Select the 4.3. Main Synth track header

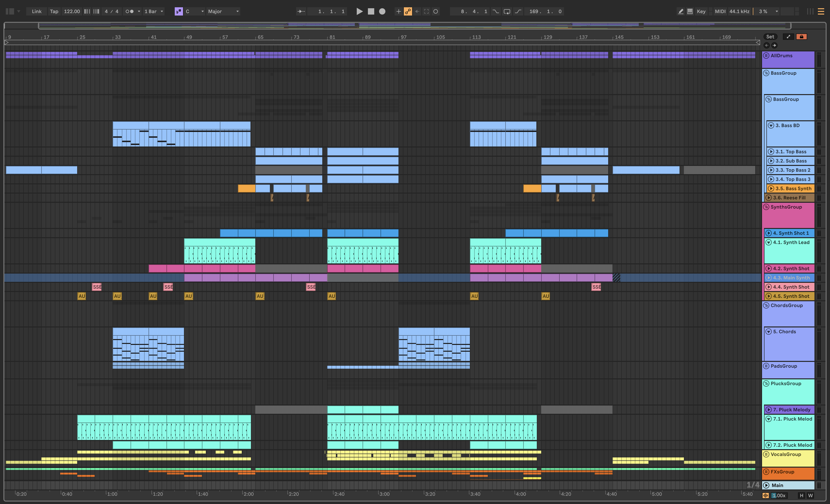[789, 278]
